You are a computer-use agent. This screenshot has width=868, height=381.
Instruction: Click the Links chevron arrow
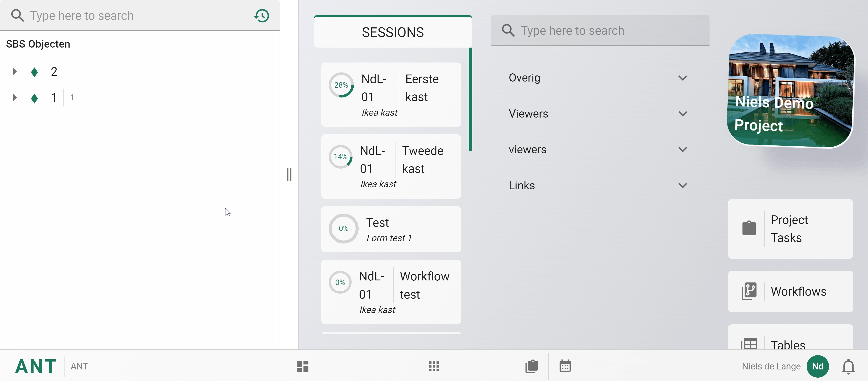coord(683,186)
